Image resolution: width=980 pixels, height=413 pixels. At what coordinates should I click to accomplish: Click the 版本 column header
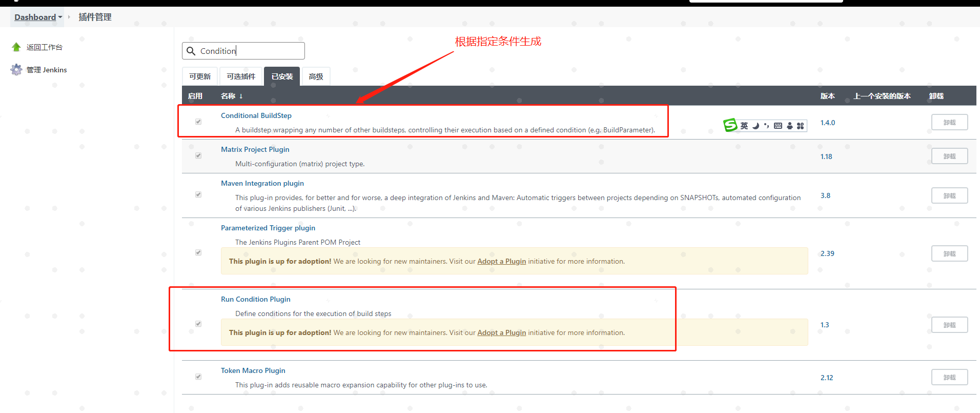828,96
